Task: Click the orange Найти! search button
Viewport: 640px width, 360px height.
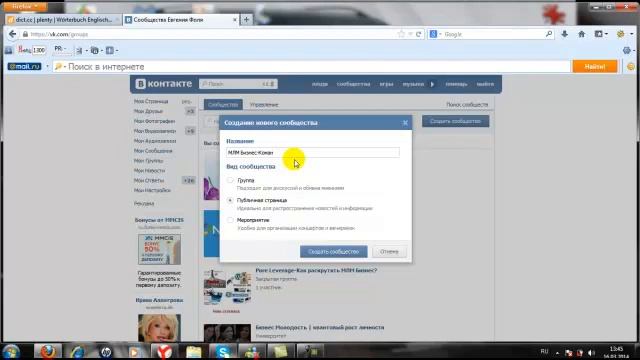Action: [595, 67]
